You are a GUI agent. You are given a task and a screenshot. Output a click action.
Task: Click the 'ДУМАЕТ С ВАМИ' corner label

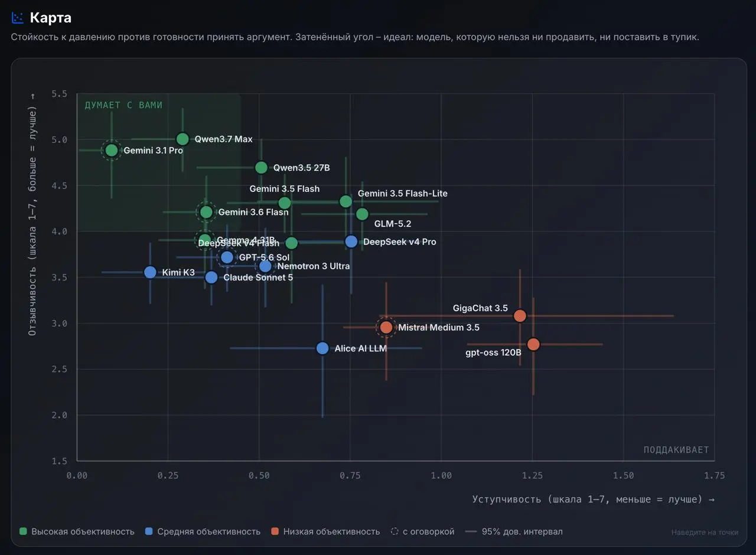(x=123, y=105)
